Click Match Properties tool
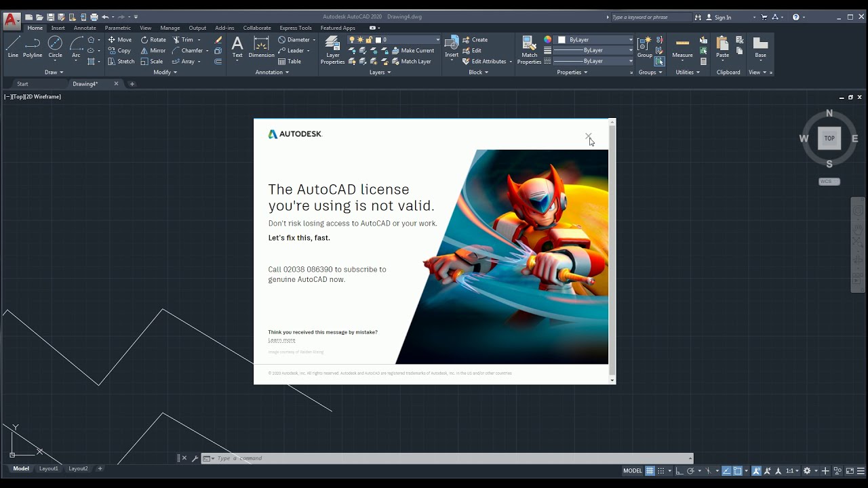 pyautogui.click(x=529, y=50)
